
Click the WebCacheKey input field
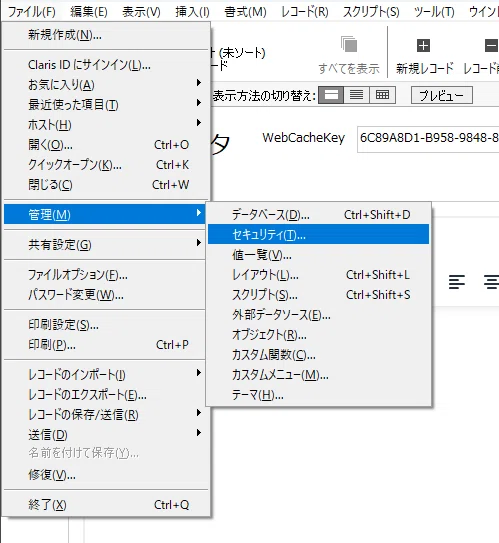tap(428, 139)
